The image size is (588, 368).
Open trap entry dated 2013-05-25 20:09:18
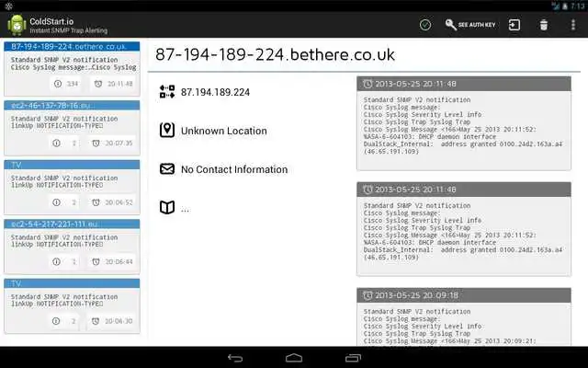464,295
